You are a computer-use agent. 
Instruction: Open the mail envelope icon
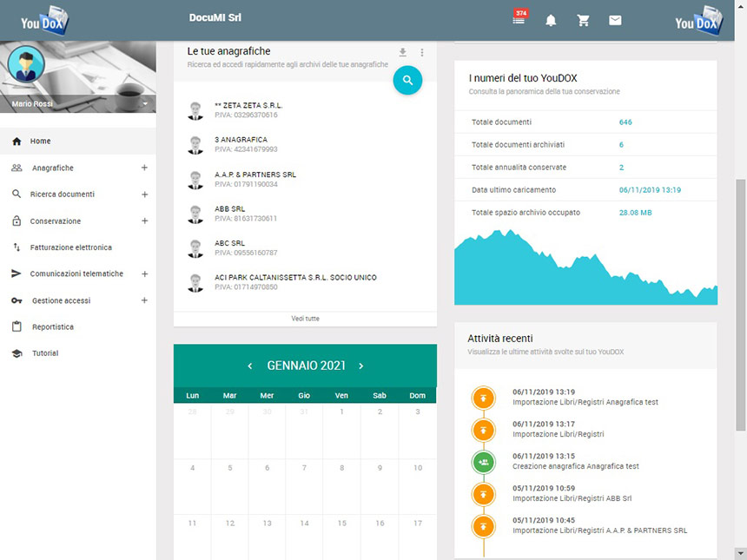(615, 20)
